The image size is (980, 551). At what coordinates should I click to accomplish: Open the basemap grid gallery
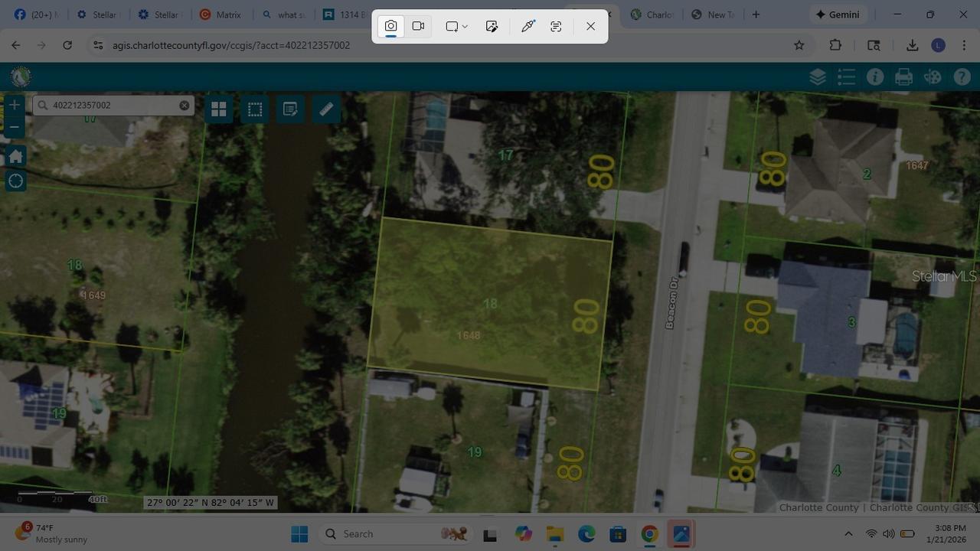(218, 109)
